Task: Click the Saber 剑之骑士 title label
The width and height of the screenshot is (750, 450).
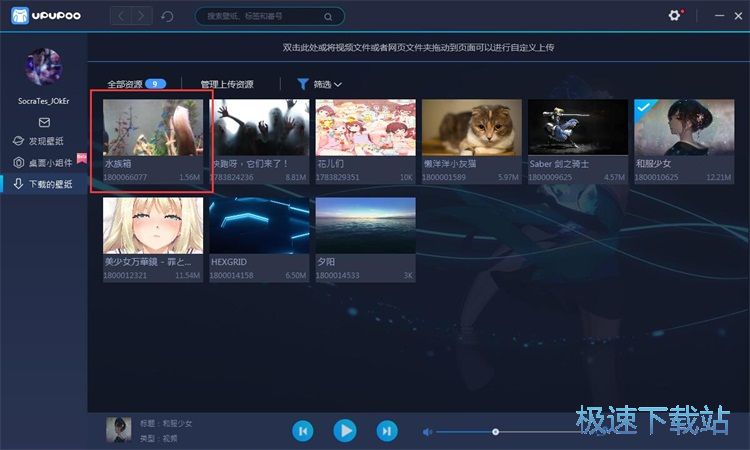Action: [559, 164]
